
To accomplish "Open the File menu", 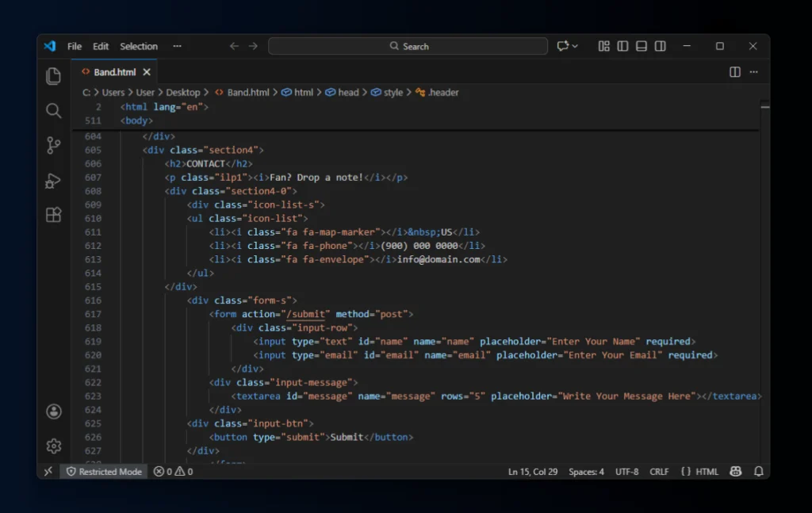I will pos(75,46).
